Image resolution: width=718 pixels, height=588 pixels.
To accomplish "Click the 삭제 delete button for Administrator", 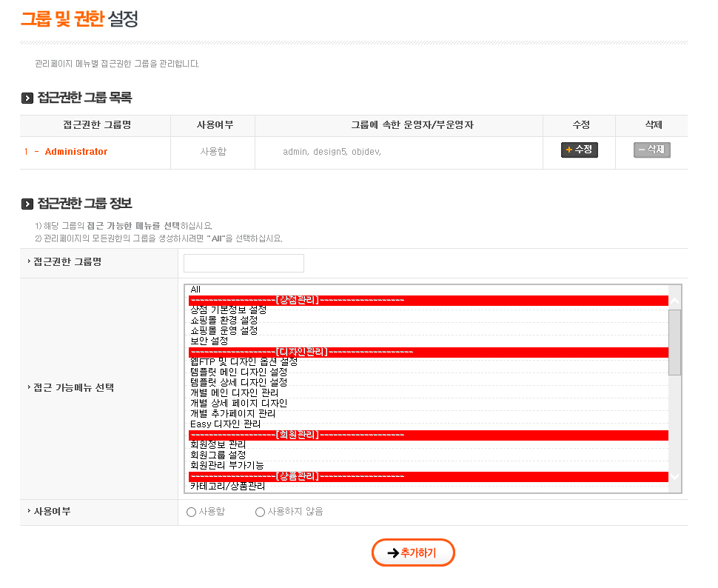I will coord(651,150).
